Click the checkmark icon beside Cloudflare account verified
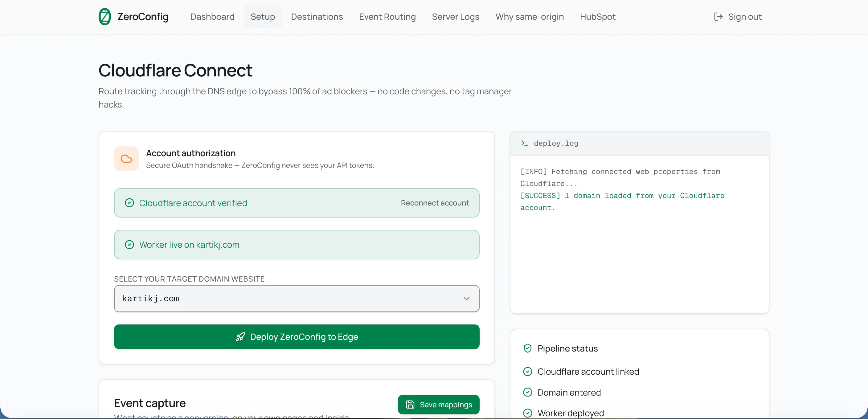Screen dimensions: 868x419 coord(129,203)
